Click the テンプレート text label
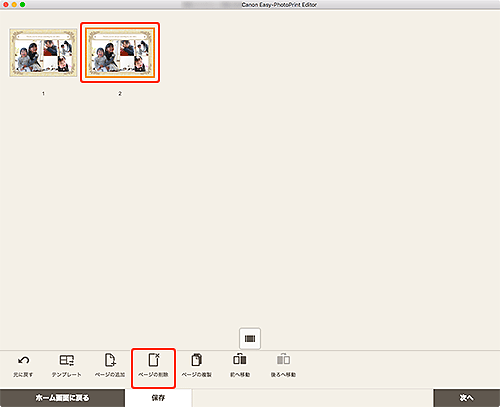Screen dimensions: 500x407 (67, 375)
